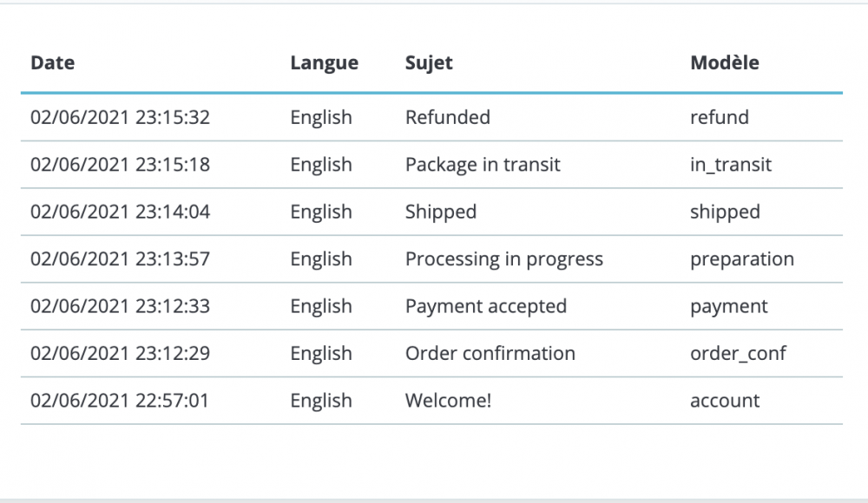Click the 'Welcome!' subject cell
Viewport: 868px width, 503px height.
[448, 401]
